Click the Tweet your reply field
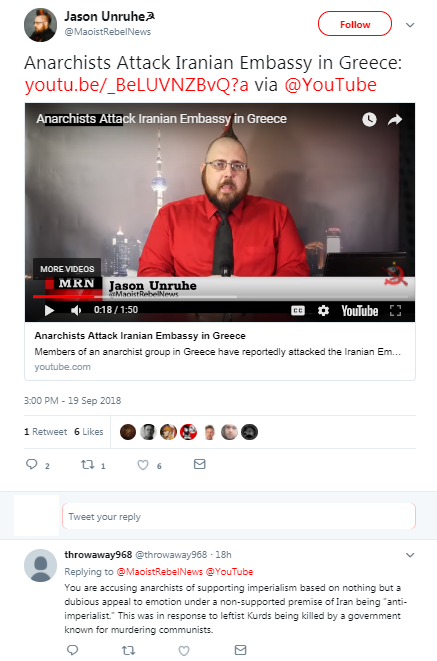Screen dimensions: 437x661 (x=239, y=516)
